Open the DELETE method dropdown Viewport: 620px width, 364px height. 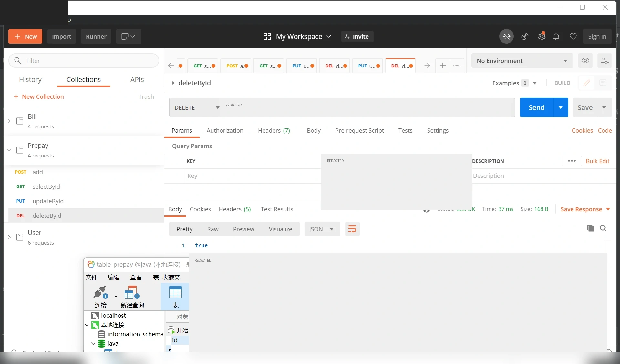195,107
